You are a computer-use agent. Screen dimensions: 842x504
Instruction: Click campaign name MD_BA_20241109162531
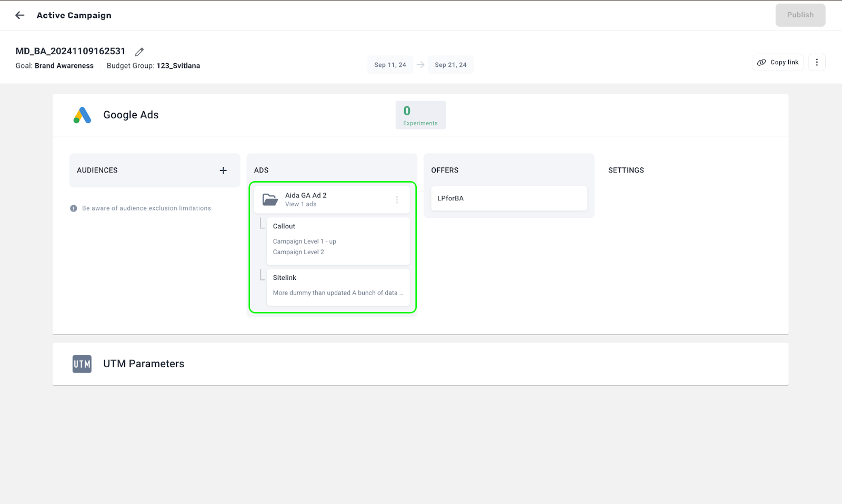click(x=71, y=51)
